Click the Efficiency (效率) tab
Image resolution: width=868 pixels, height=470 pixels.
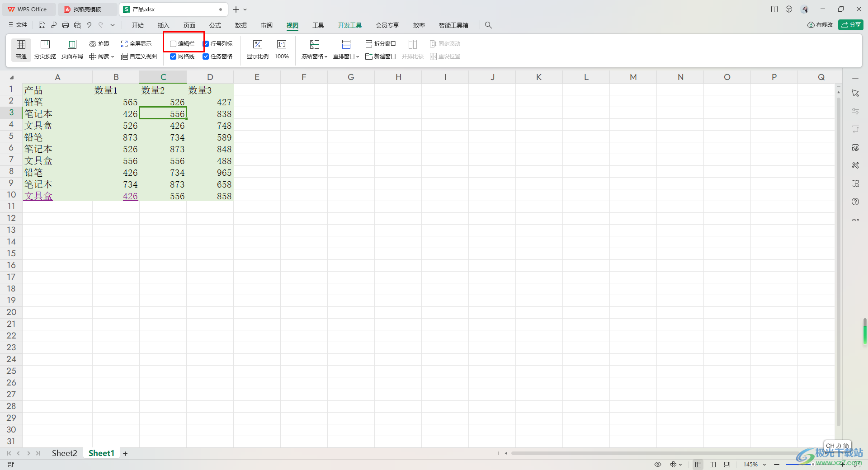[419, 25]
